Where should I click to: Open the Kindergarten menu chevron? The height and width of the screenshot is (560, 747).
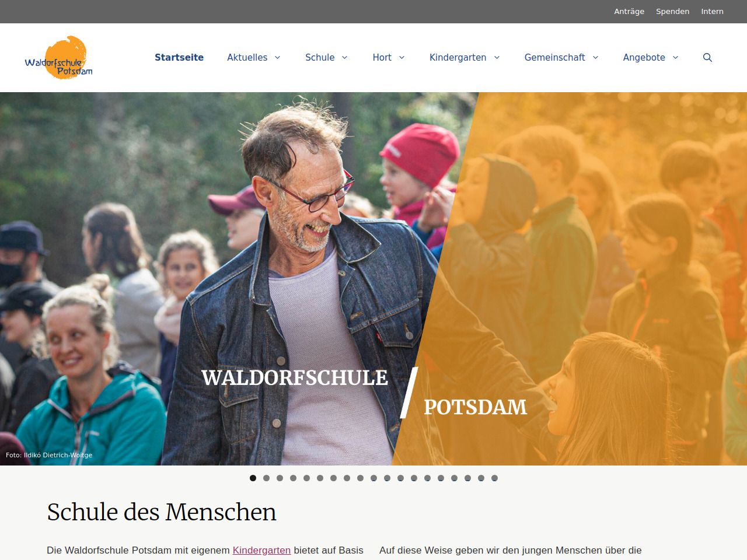[x=497, y=57]
